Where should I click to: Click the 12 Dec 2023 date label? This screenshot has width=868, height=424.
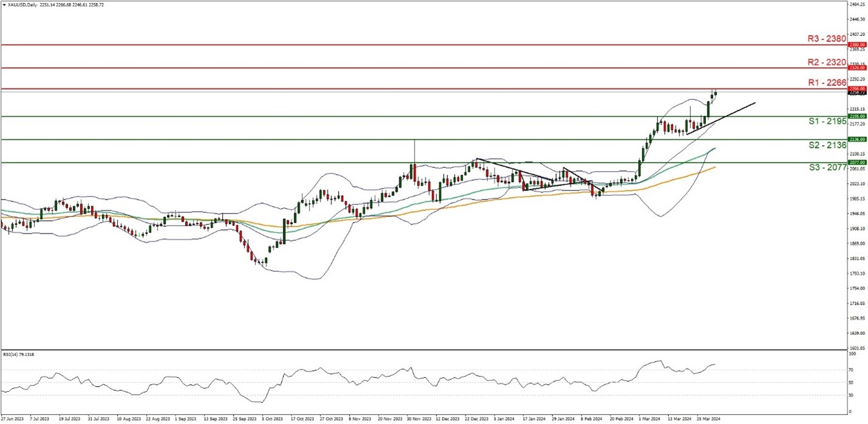click(447, 419)
